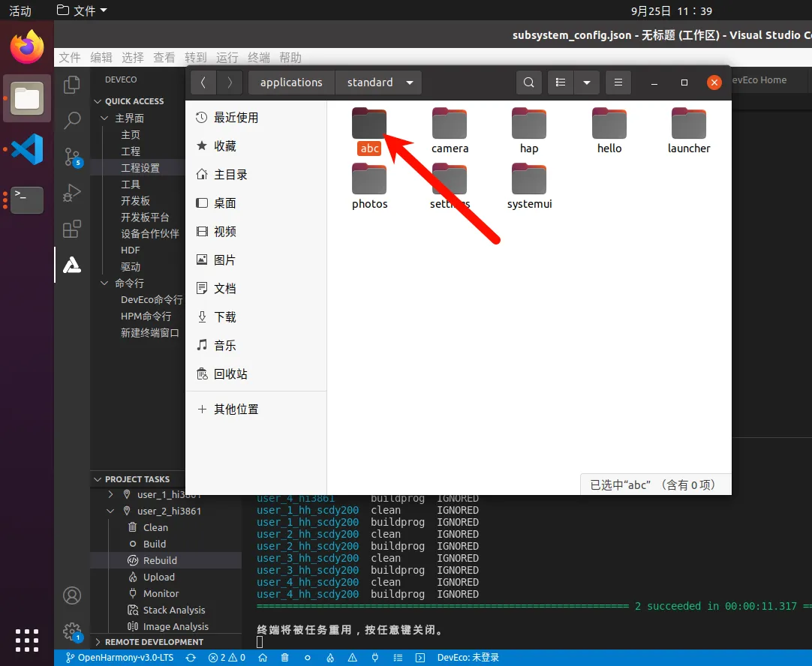Open the standard path dropdown arrow
Viewport: 812px width, 666px height.
click(x=410, y=82)
